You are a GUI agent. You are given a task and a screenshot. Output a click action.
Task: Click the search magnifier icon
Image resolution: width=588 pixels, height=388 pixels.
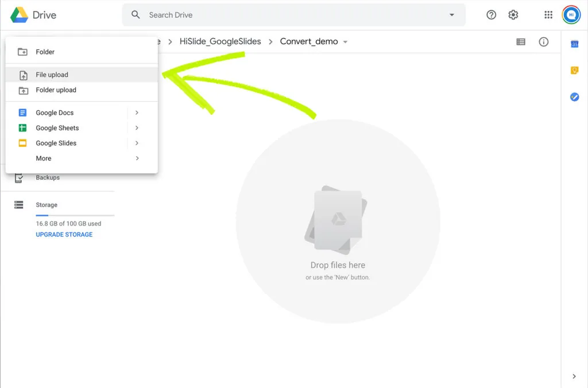pos(136,14)
